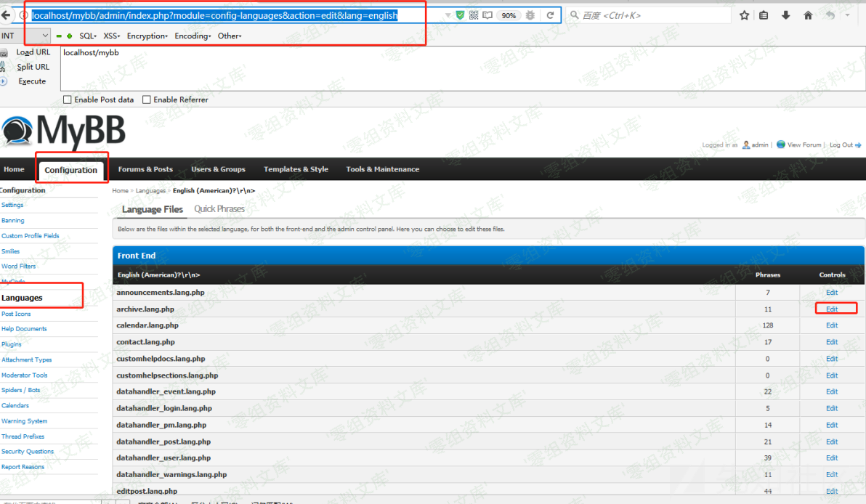Reload the page with the refresh icon
Image resolution: width=866 pixels, height=504 pixels.
pyautogui.click(x=550, y=15)
